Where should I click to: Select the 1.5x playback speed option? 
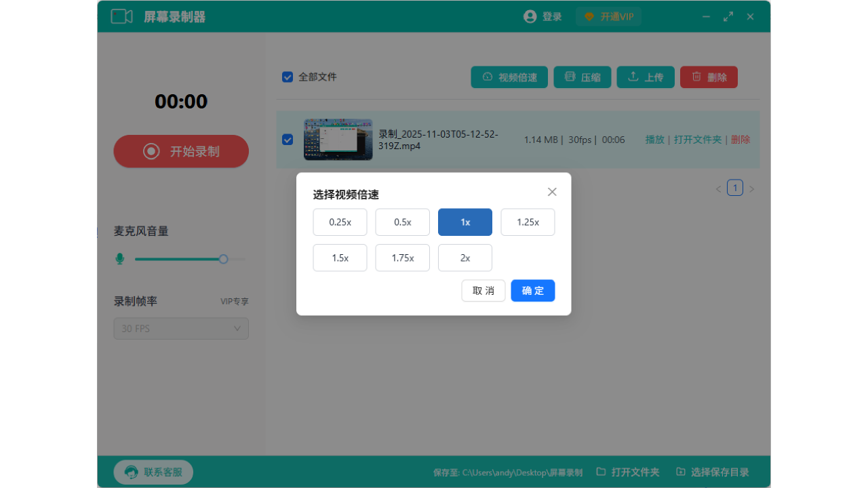[340, 258]
